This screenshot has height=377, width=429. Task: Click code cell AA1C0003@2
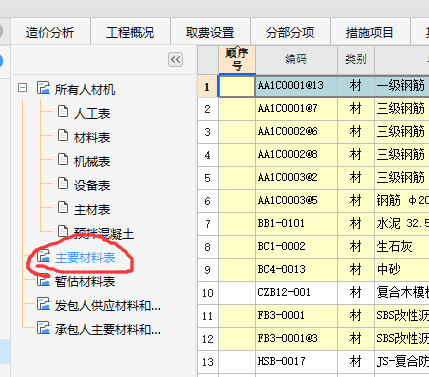point(296,178)
